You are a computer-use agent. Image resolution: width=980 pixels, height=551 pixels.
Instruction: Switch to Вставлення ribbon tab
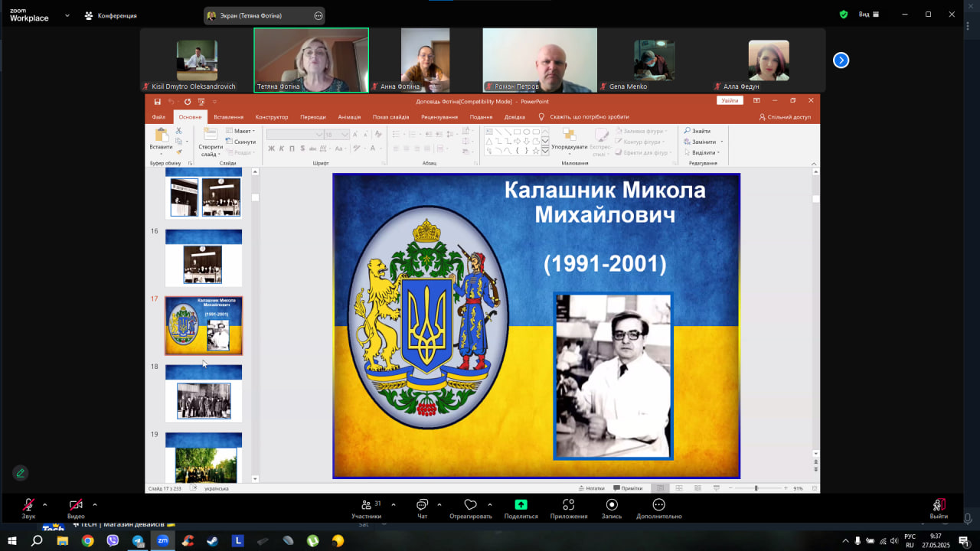(x=228, y=117)
